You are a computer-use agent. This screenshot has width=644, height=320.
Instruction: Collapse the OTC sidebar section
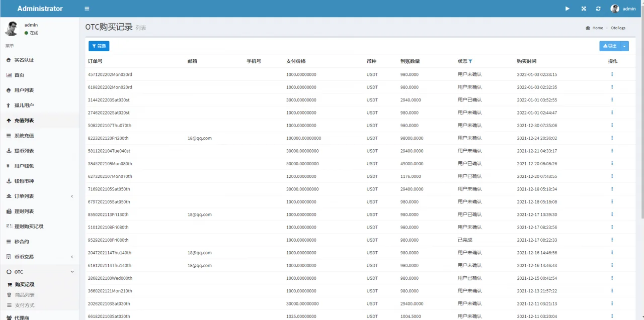coord(71,272)
